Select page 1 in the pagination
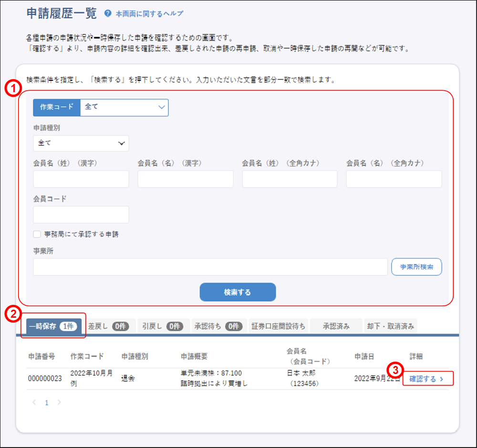 click(x=46, y=403)
